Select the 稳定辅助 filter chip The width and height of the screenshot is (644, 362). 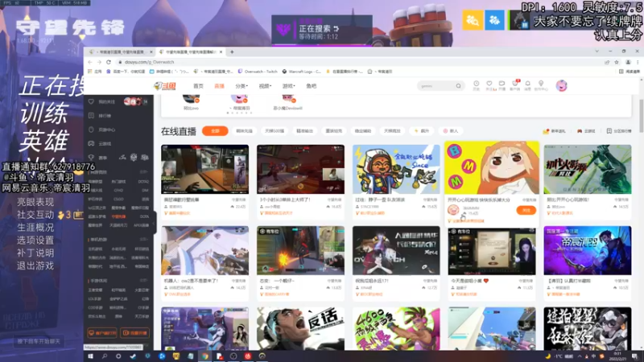click(x=363, y=131)
